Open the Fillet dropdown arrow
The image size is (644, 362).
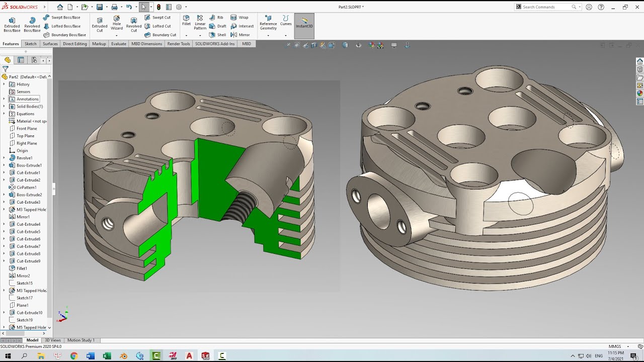186,35
